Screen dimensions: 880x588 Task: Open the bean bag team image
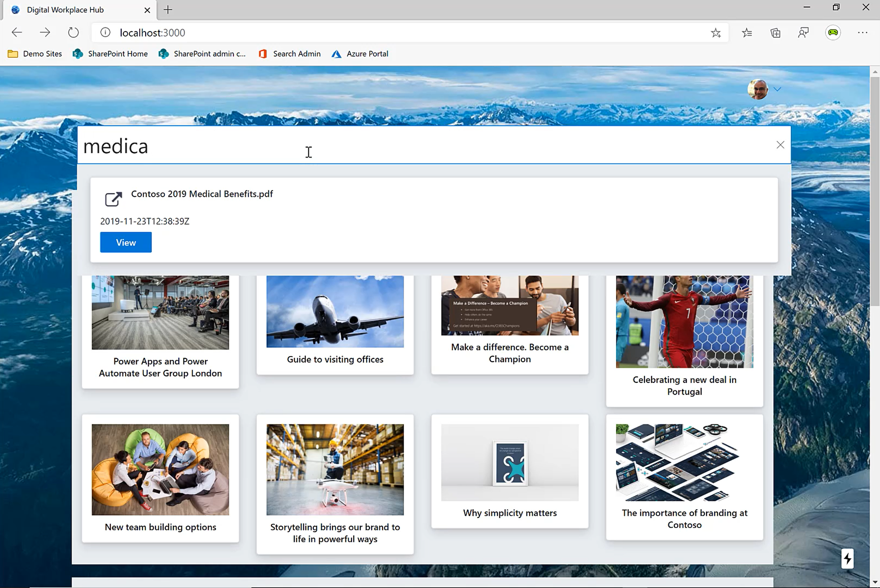160,470
